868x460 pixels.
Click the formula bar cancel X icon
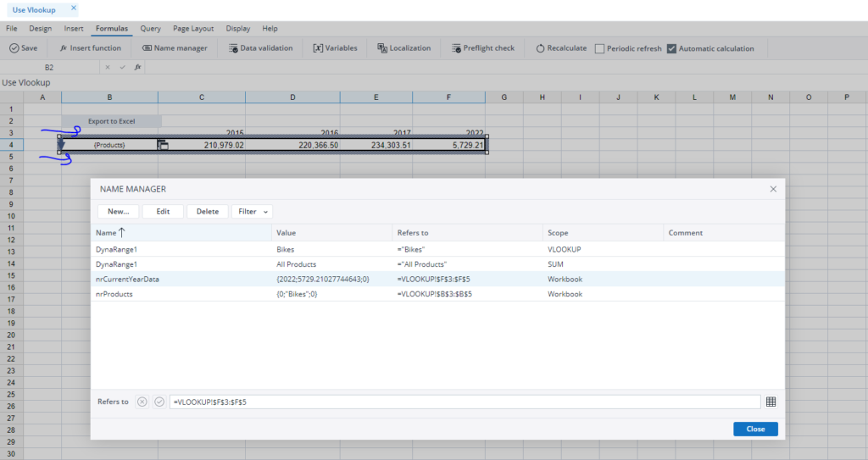(x=108, y=67)
